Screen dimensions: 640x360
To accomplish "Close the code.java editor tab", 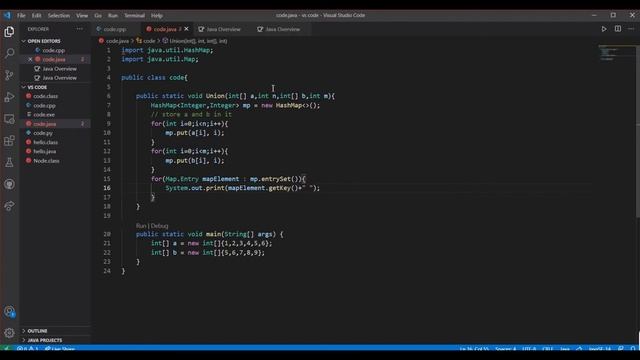I will pos(187,29).
